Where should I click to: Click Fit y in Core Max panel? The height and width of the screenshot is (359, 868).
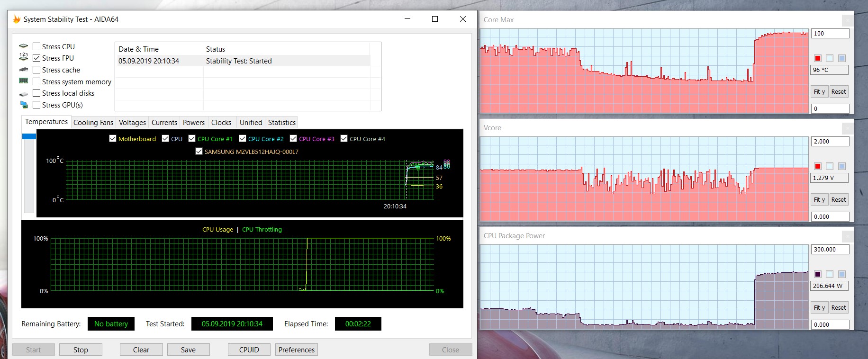coord(819,91)
